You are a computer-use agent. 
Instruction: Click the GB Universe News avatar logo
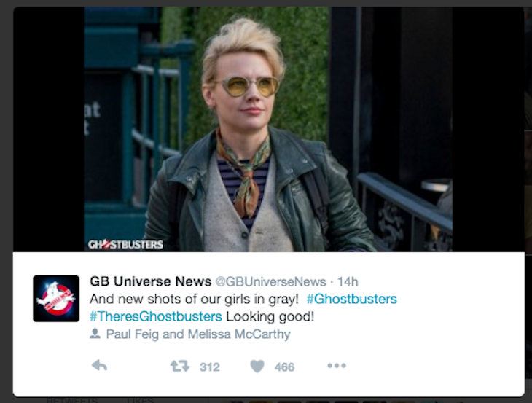(56, 299)
